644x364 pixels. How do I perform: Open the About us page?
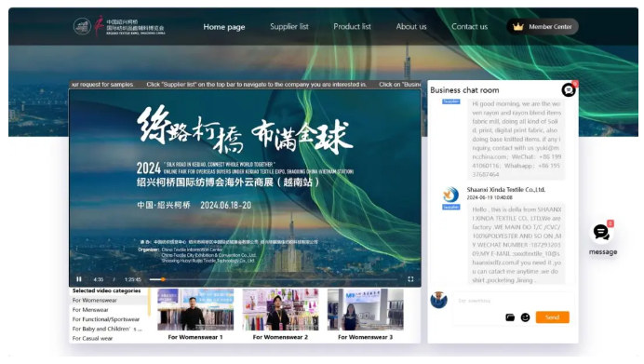(411, 27)
